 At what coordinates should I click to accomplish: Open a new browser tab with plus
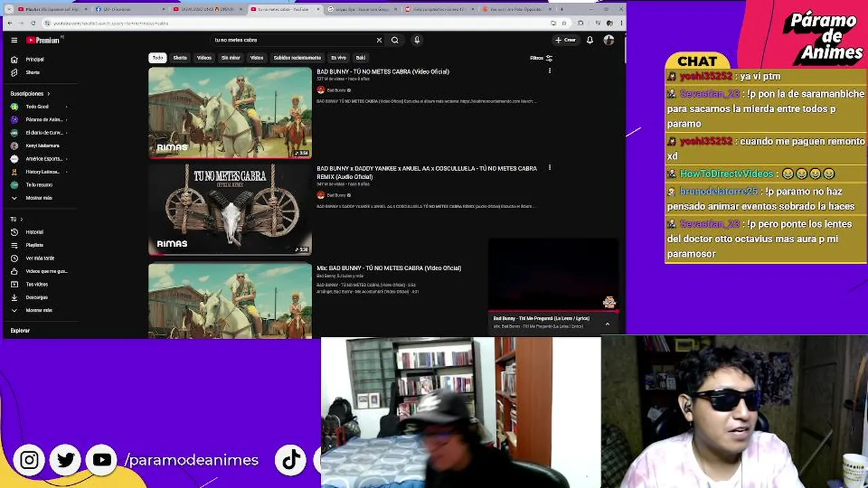562,9
